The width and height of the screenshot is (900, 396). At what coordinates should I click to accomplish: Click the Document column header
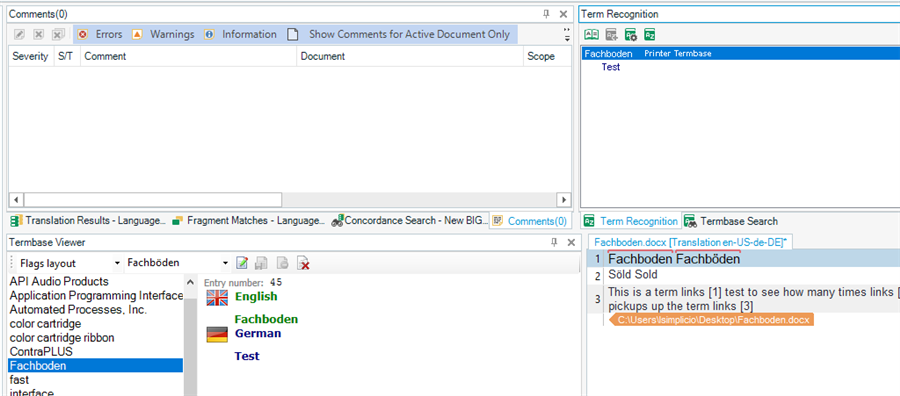pyautogui.click(x=410, y=56)
